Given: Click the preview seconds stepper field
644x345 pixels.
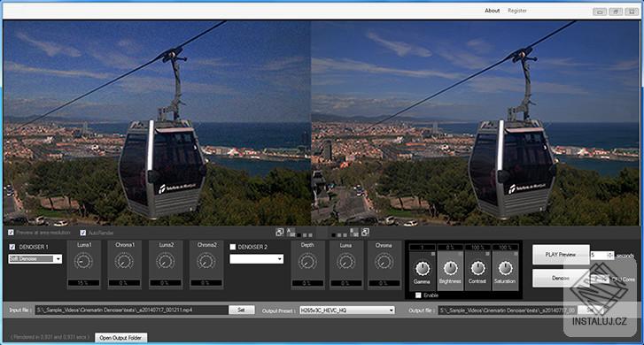Looking at the screenshot, I should (601, 255).
